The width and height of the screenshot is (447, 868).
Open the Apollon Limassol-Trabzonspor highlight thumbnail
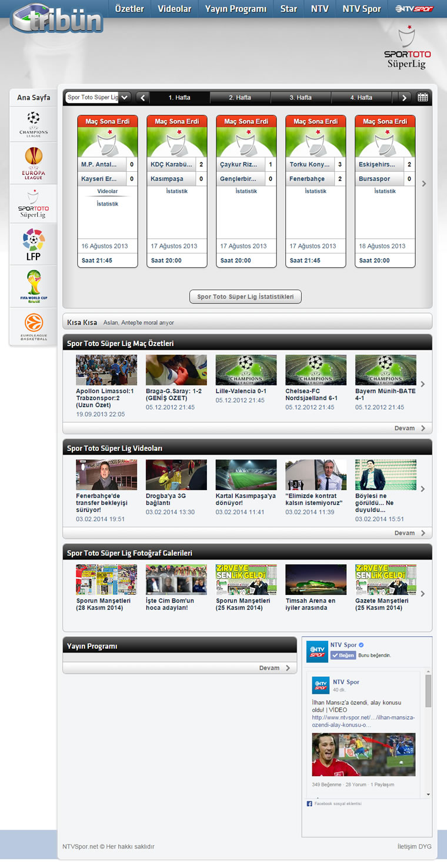106,370
